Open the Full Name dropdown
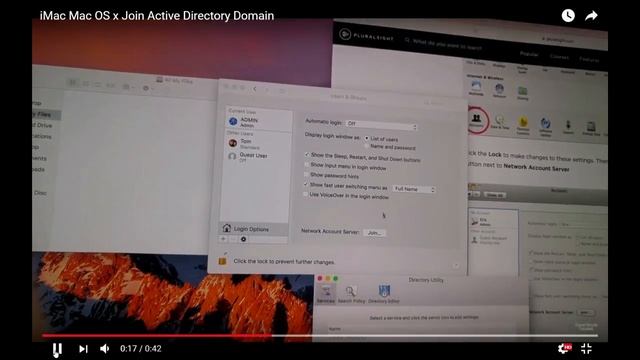The height and width of the screenshot is (360, 640). pos(414,189)
